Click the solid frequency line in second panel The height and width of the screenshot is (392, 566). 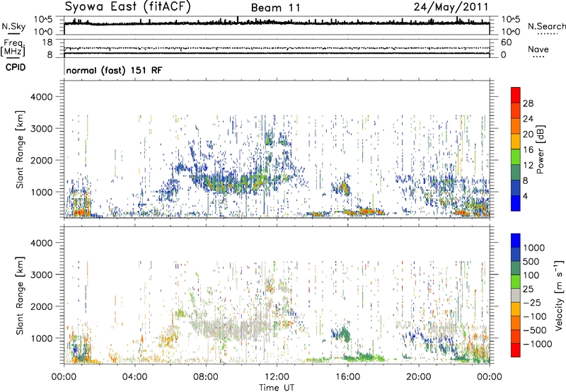[x=277, y=53]
